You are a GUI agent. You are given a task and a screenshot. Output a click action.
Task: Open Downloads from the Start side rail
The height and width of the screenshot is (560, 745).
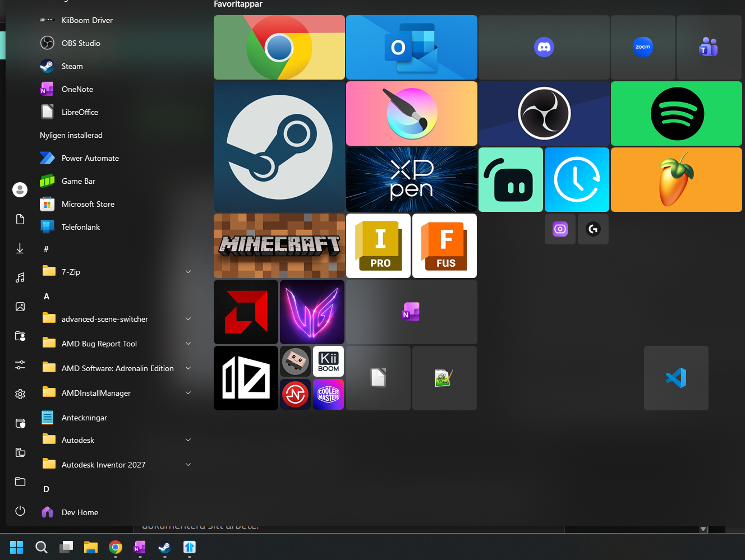[x=20, y=248]
